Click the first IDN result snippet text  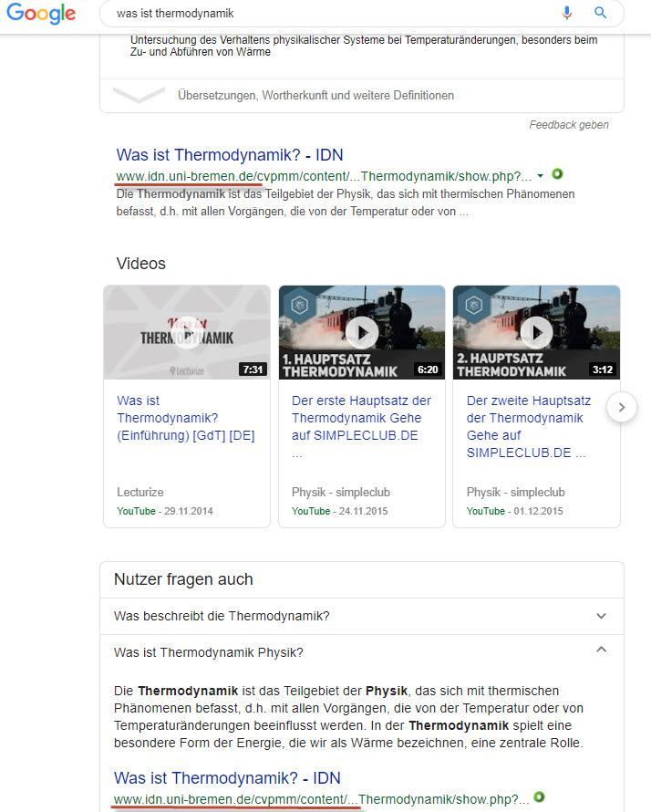tap(346, 203)
